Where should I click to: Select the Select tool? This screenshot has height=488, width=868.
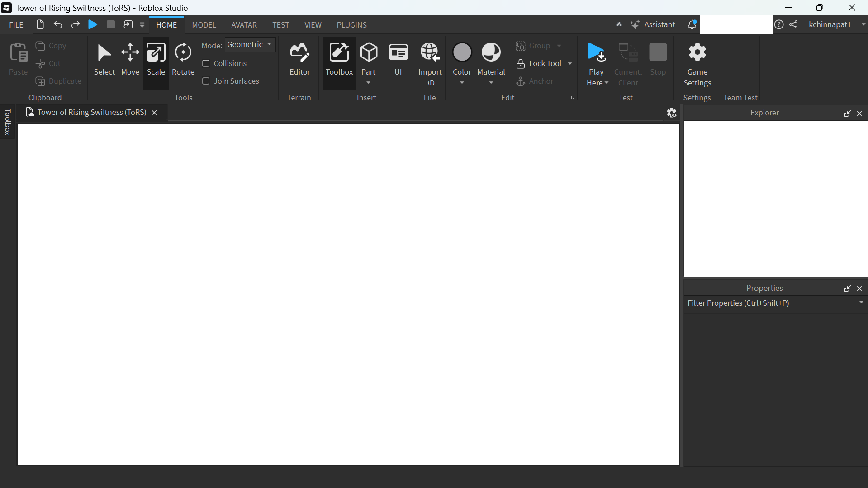coord(104,60)
